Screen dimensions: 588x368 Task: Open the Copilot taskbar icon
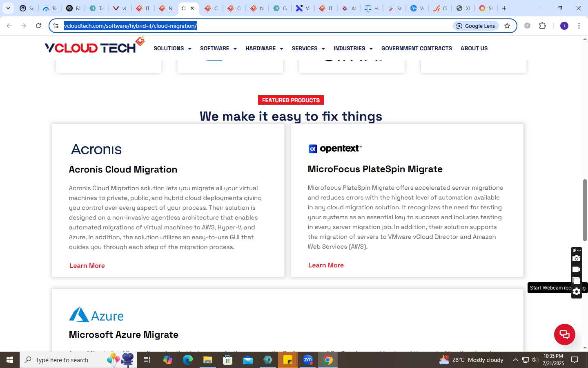pyautogui.click(x=167, y=360)
